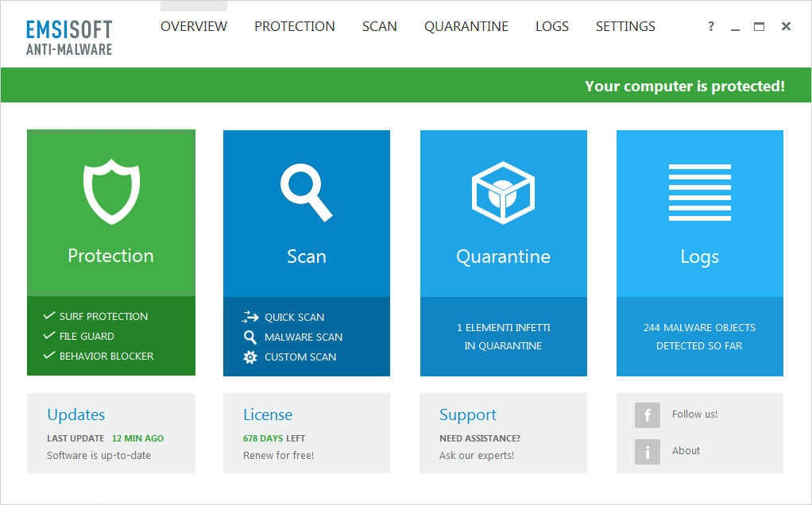Click the magnifying glass icon on Scan tile
Viewport: 812px width, 505px height.
tap(307, 192)
